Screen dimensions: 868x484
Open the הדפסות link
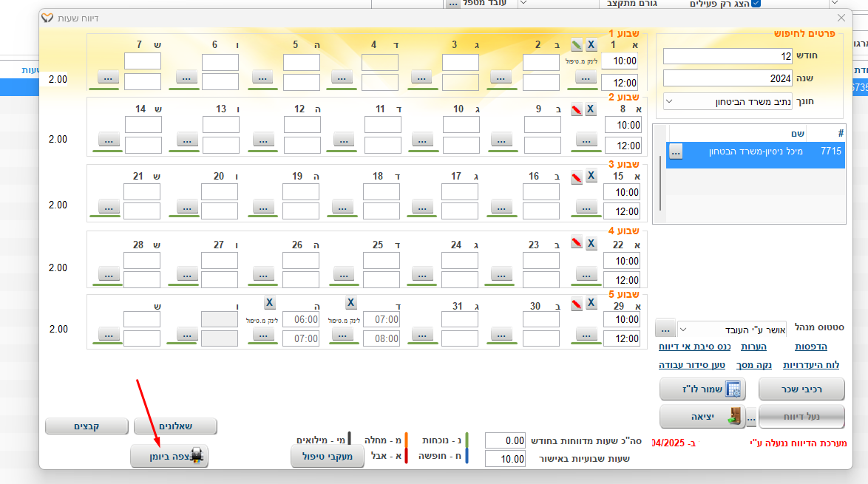click(810, 346)
